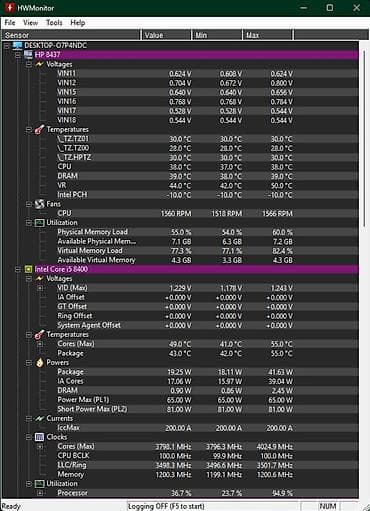The width and height of the screenshot is (370, 511).
Task: Click the HWMonitor lightning app icon
Action: [x=10, y=7]
